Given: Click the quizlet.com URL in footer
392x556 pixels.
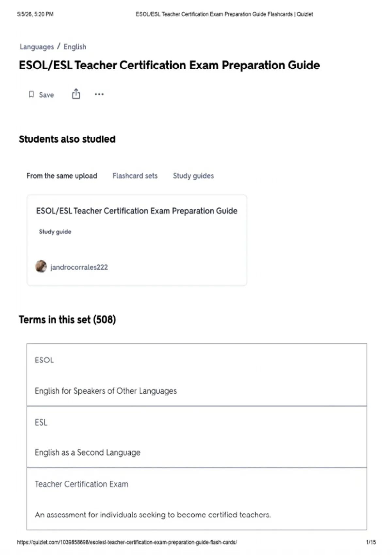Looking at the screenshot, I should (127, 542).
